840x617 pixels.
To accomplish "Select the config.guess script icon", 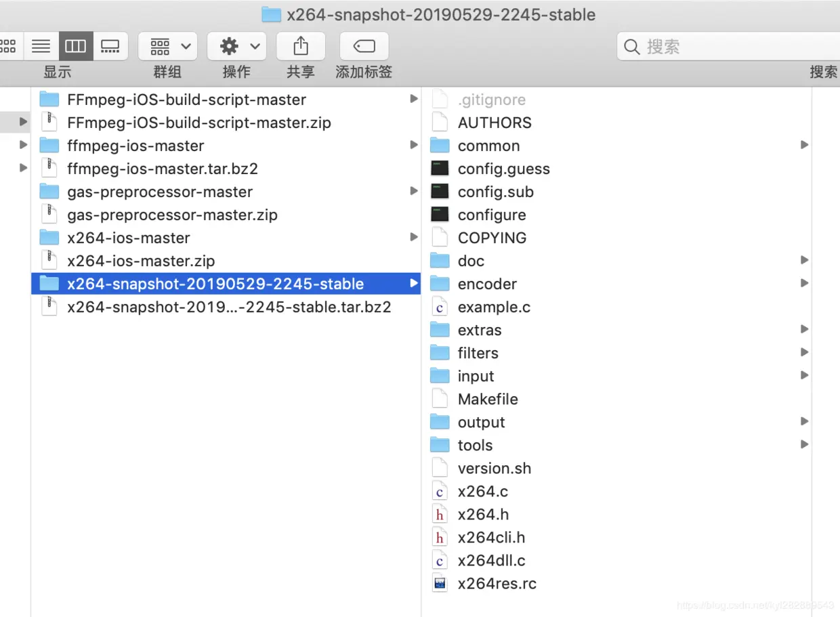I will 440,169.
